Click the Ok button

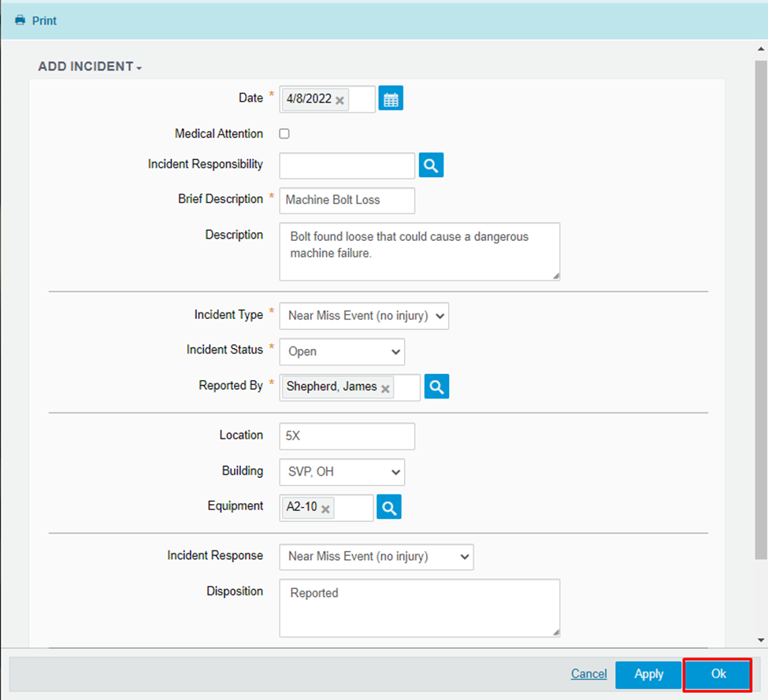pyautogui.click(x=718, y=674)
